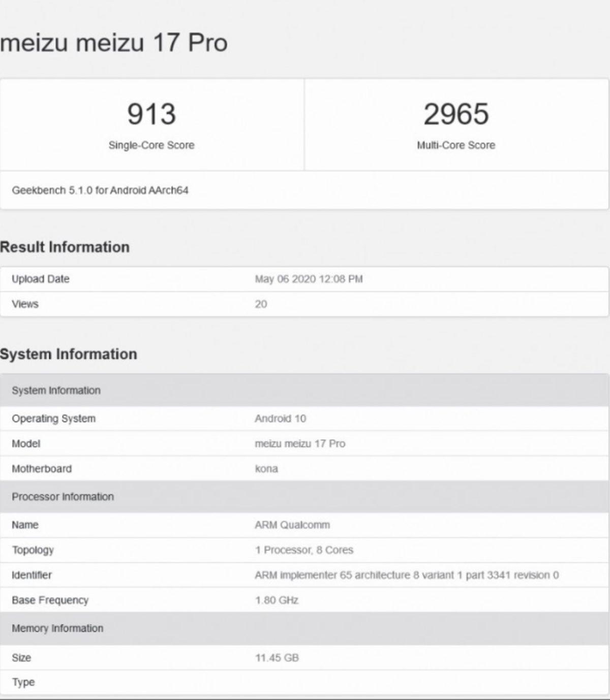This screenshot has height=700, width=610.
Task: Select the Multi-Core Score value 2965
Action: tap(456, 116)
